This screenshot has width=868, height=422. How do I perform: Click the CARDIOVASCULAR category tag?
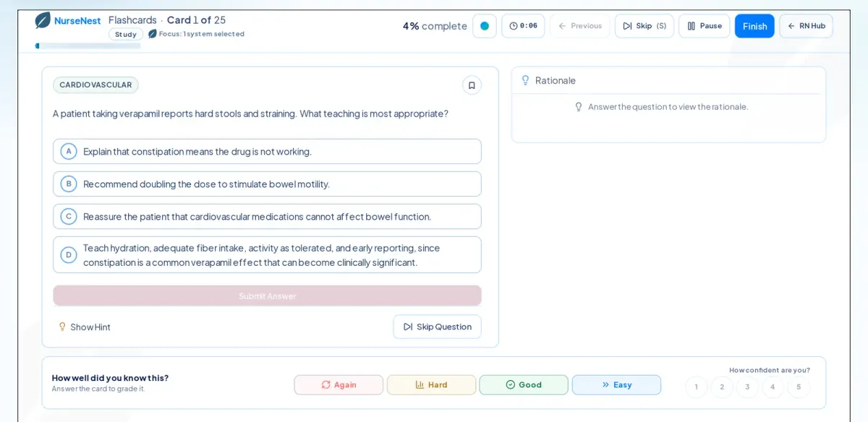pyautogui.click(x=95, y=85)
